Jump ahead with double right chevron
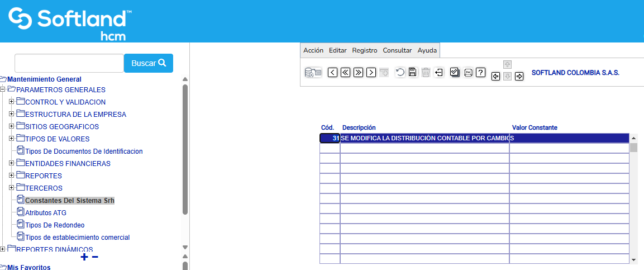The height and width of the screenshot is (270, 644). point(358,72)
